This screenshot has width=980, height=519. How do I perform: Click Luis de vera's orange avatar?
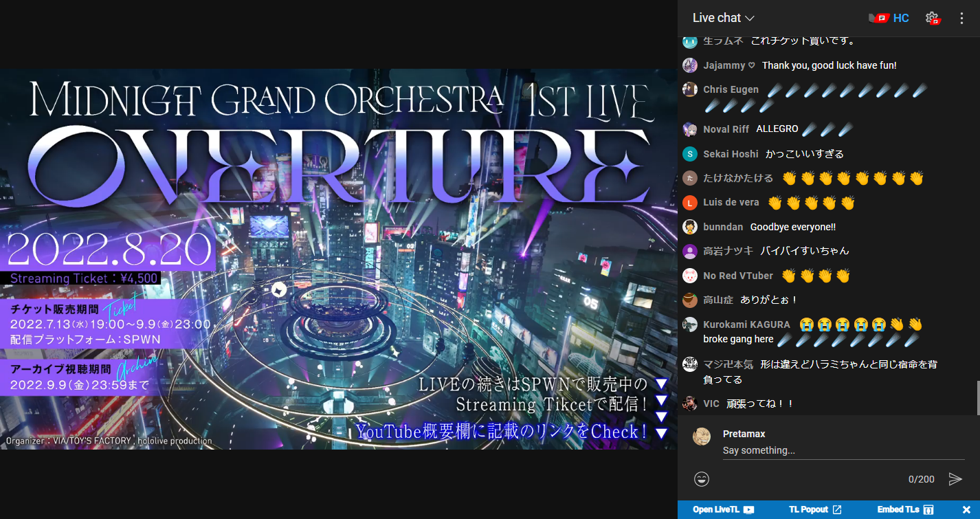click(x=690, y=203)
